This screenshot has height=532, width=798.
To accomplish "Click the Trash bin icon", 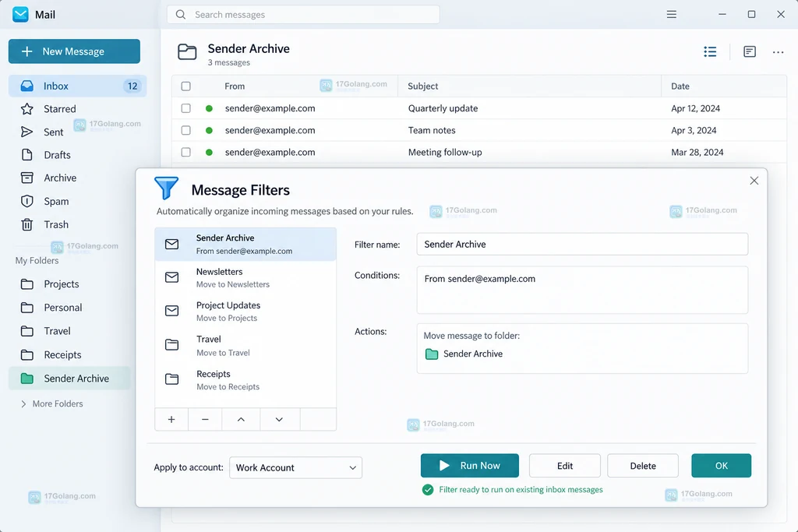I will point(27,224).
